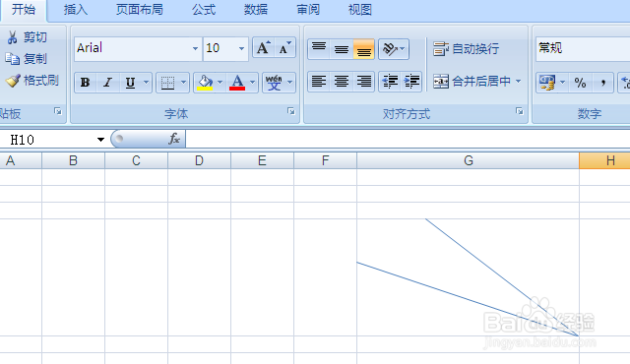Align text right

(364, 82)
